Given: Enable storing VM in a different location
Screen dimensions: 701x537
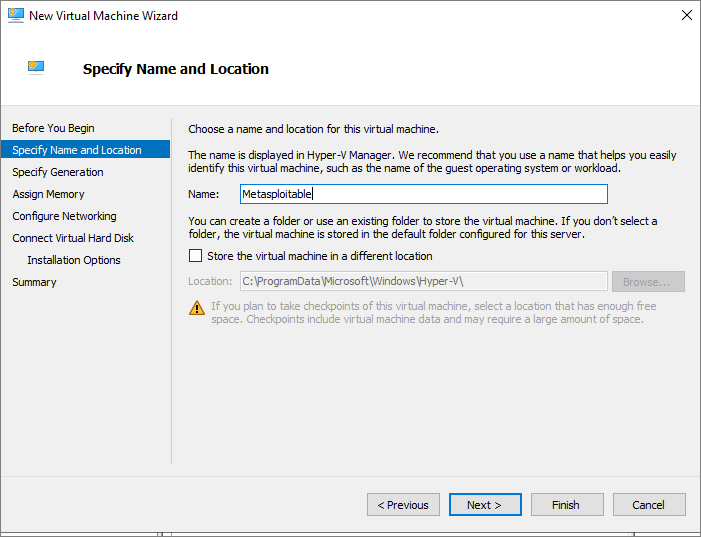Looking at the screenshot, I should click(195, 256).
